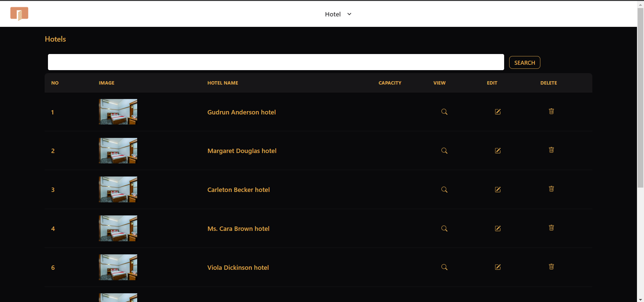Image resolution: width=644 pixels, height=302 pixels.
Task: Click Ms. Cara Brown hotel thumbnail
Action: 118,229
